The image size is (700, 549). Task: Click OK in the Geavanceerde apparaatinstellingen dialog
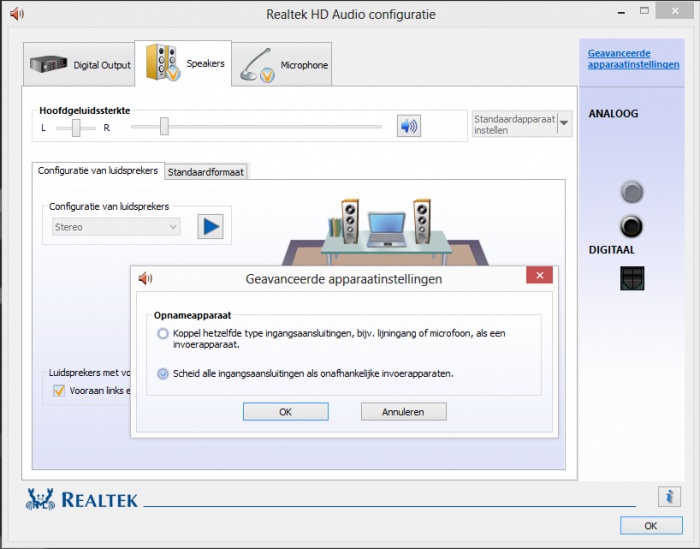click(286, 412)
